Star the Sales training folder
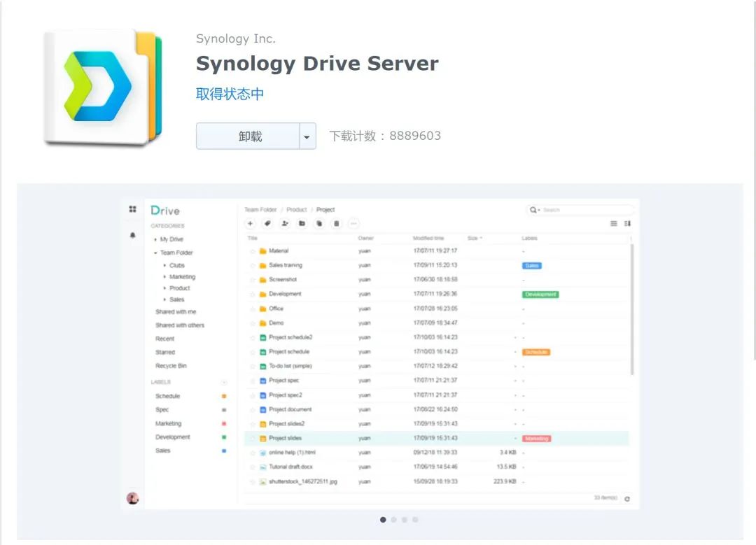This screenshot has height=545, width=756. (252, 266)
